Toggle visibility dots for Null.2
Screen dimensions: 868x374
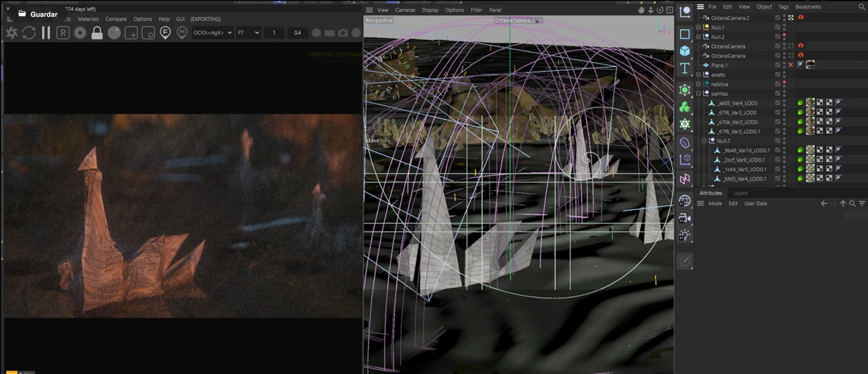(784, 37)
